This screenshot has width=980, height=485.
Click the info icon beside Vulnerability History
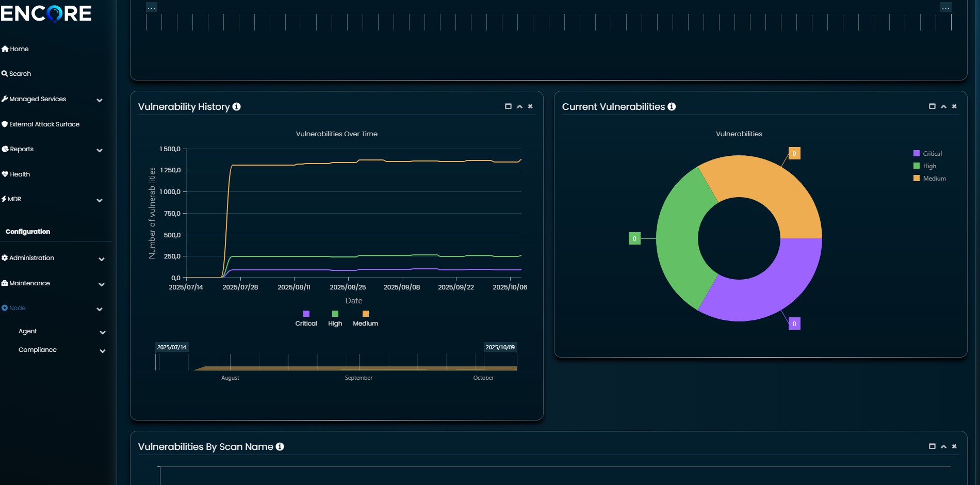(x=236, y=107)
